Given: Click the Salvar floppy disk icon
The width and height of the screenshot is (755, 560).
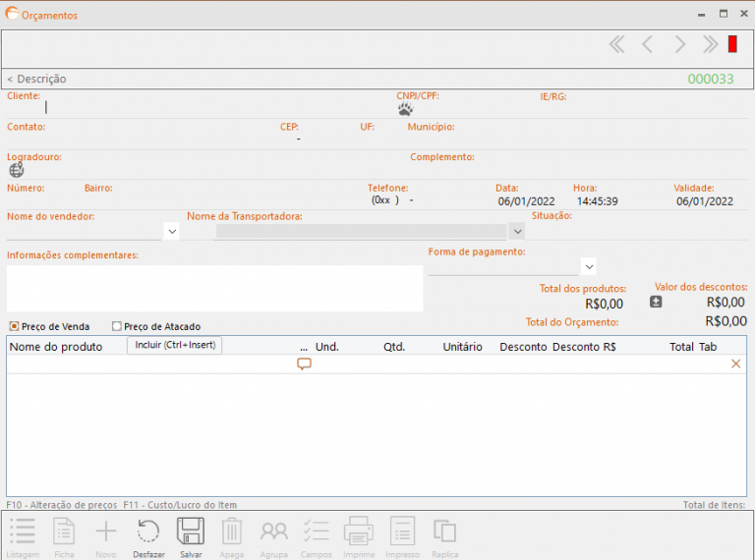Looking at the screenshot, I should pyautogui.click(x=191, y=532).
